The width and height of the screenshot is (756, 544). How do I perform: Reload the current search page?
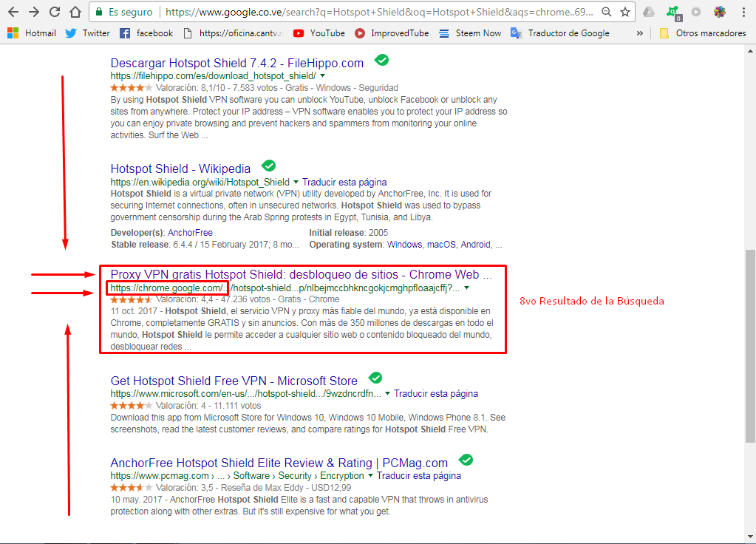pos(55,12)
